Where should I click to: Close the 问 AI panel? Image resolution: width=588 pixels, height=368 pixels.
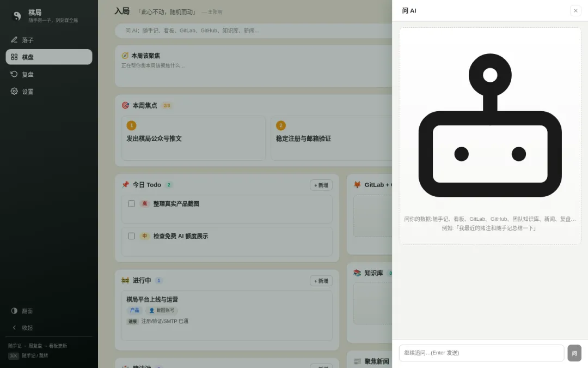pyautogui.click(x=575, y=10)
